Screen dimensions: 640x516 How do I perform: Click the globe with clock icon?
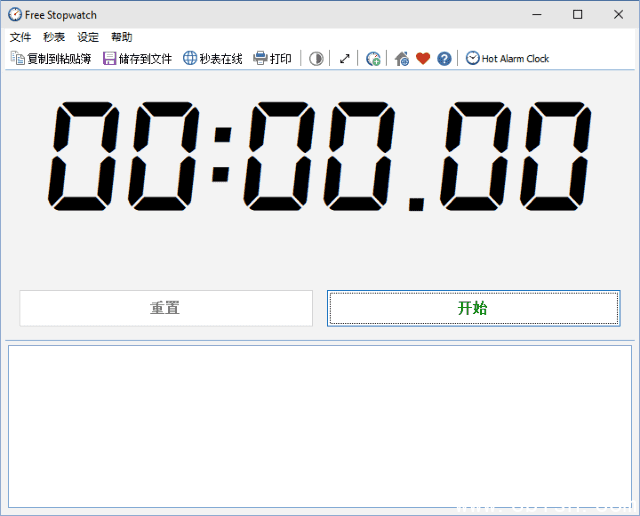(x=373, y=59)
